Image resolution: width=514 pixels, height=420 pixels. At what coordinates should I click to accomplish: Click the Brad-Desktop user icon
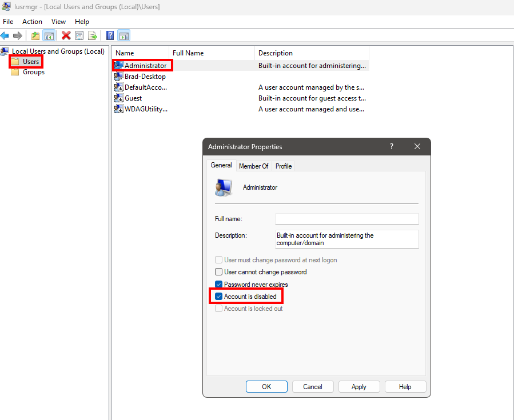point(119,77)
